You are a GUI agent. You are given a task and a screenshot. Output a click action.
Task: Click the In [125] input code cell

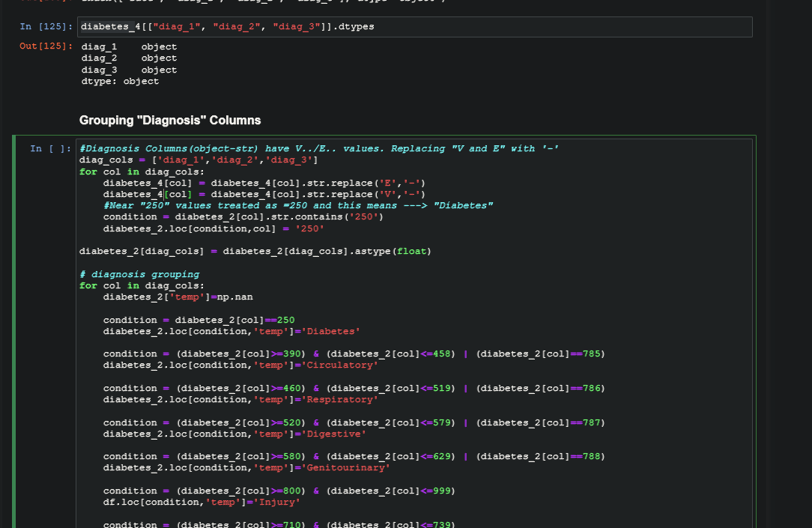(414, 27)
